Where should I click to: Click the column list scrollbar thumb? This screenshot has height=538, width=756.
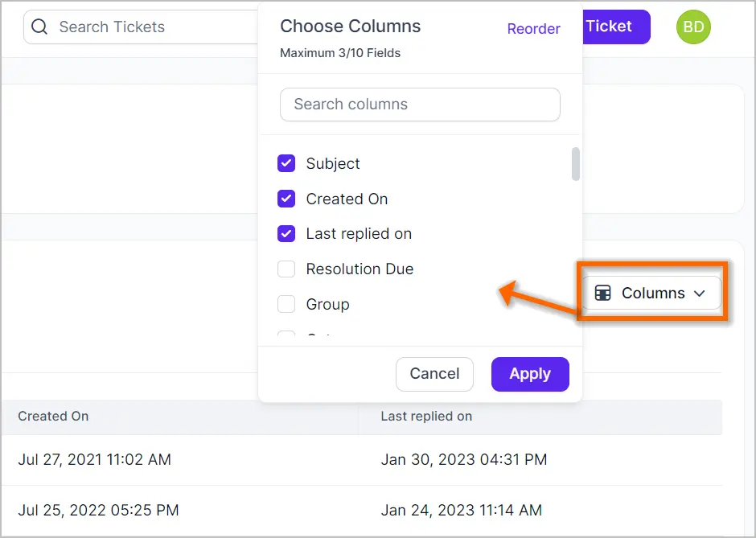pyautogui.click(x=576, y=164)
